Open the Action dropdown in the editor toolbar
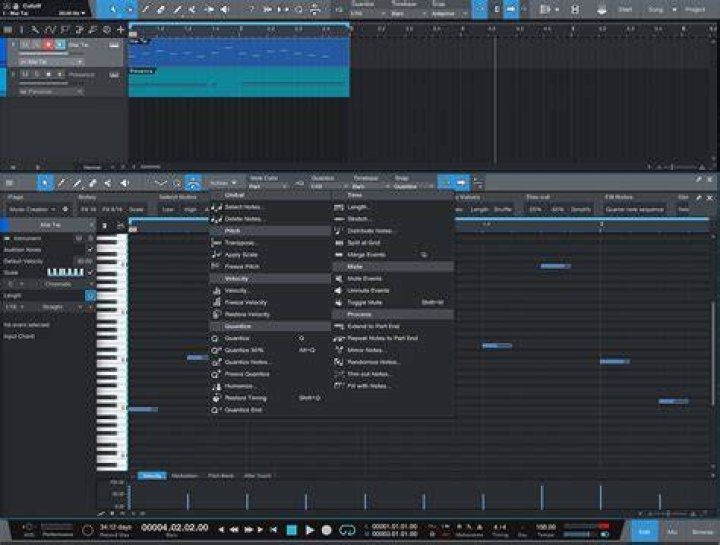 pos(223,183)
